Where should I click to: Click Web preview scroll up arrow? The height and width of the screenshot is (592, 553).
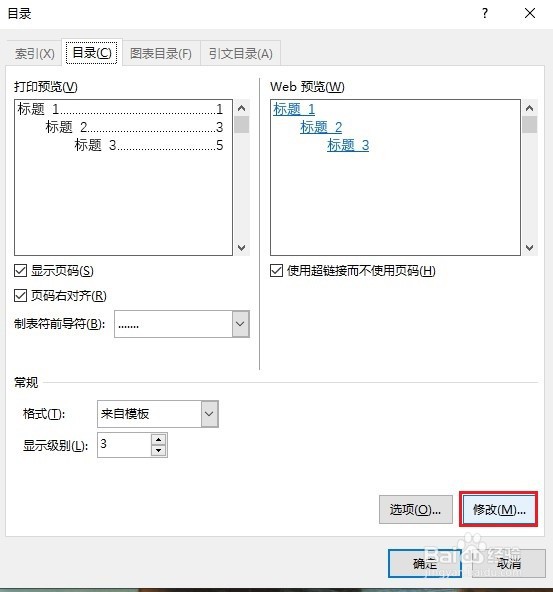point(530,108)
